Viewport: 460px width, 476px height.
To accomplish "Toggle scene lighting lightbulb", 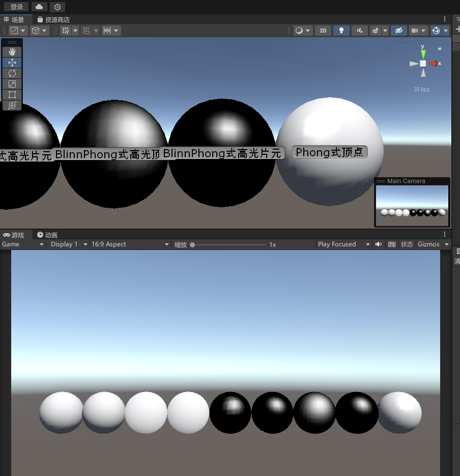I will click(341, 31).
